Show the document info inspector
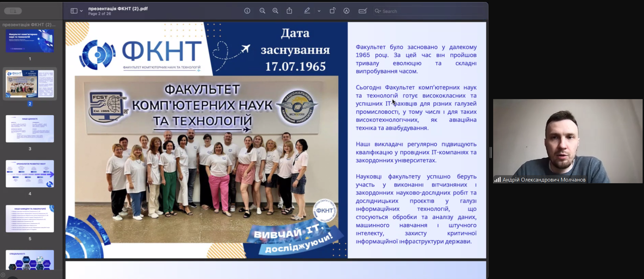Screen dimensions: 644x279 pos(247,11)
